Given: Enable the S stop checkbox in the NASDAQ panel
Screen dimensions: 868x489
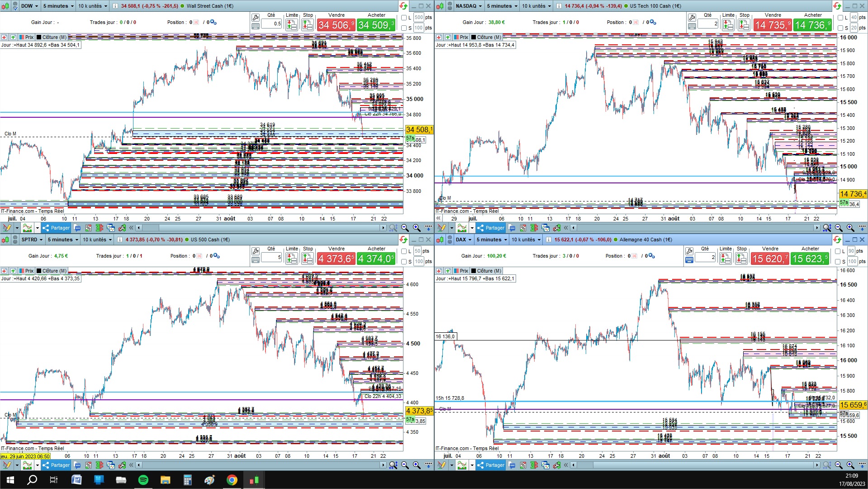Looking at the screenshot, I should point(840,28).
